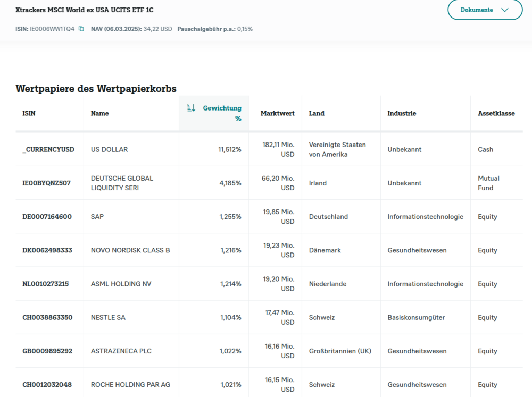The image size is (532, 397).
Task: Click the Assetklasse column header
Action: click(x=496, y=113)
